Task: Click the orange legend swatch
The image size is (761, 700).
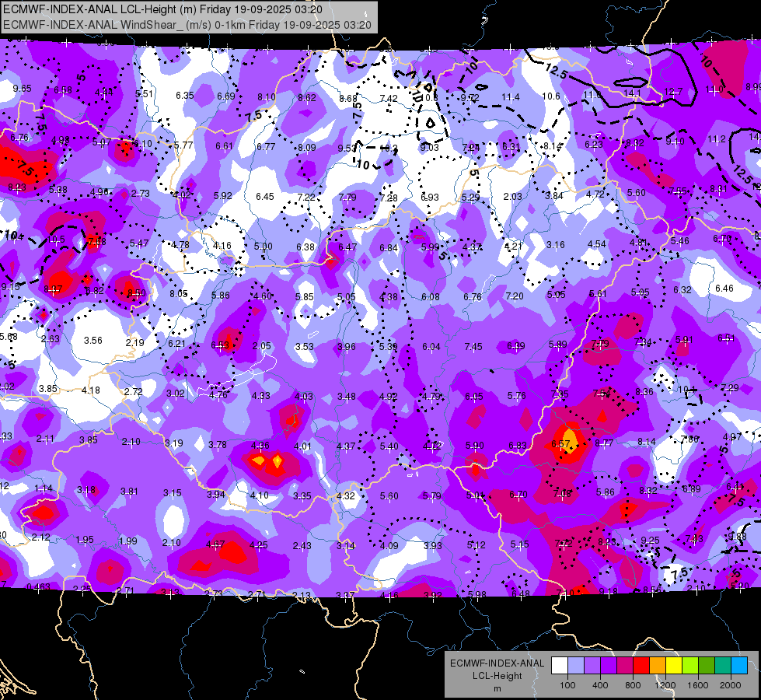Action: (658, 666)
